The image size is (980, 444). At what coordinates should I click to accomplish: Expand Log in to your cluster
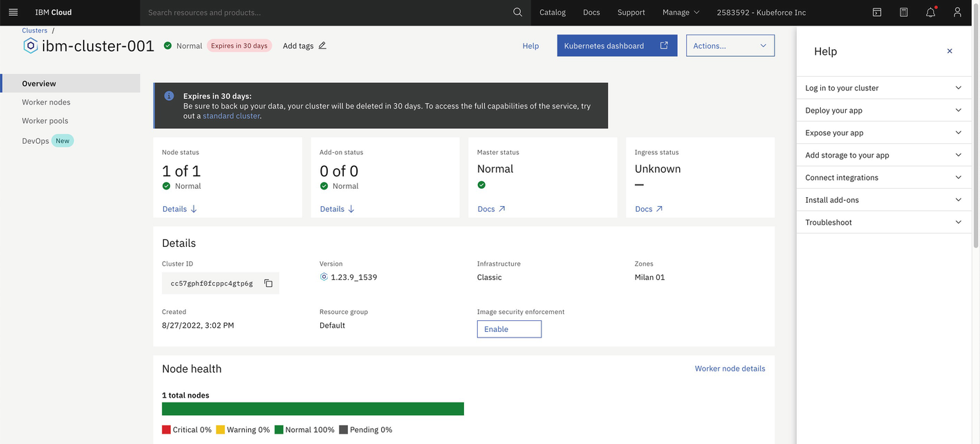tap(883, 88)
